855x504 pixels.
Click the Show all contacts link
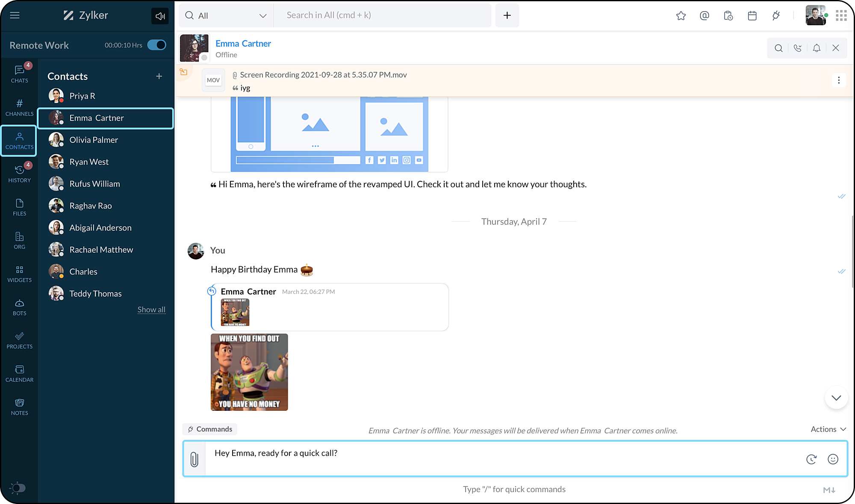coord(151,309)
